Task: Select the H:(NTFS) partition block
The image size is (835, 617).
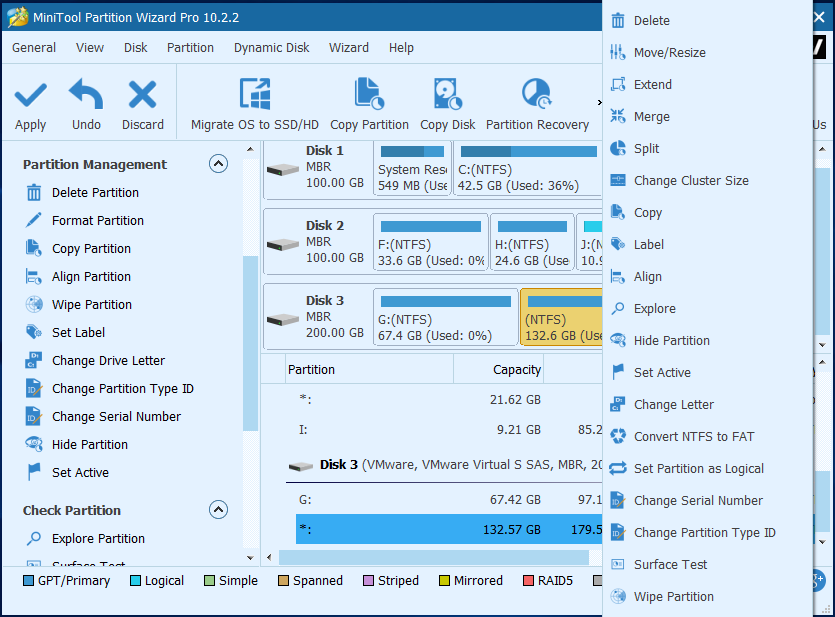Action: tap(532, 243)
